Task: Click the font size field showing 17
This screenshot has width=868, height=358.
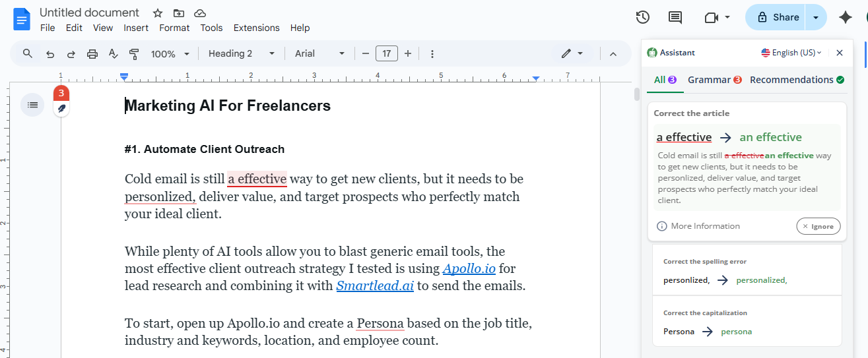Action: pos(386,54)
